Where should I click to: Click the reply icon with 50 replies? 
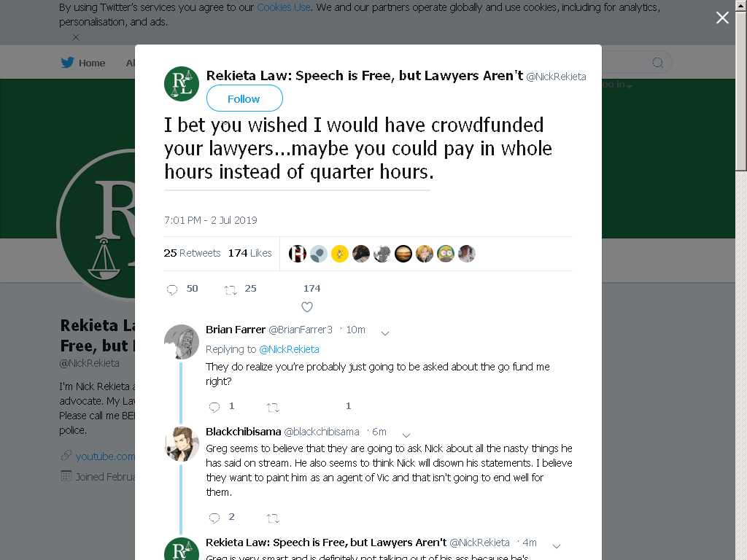pos(172,289)
